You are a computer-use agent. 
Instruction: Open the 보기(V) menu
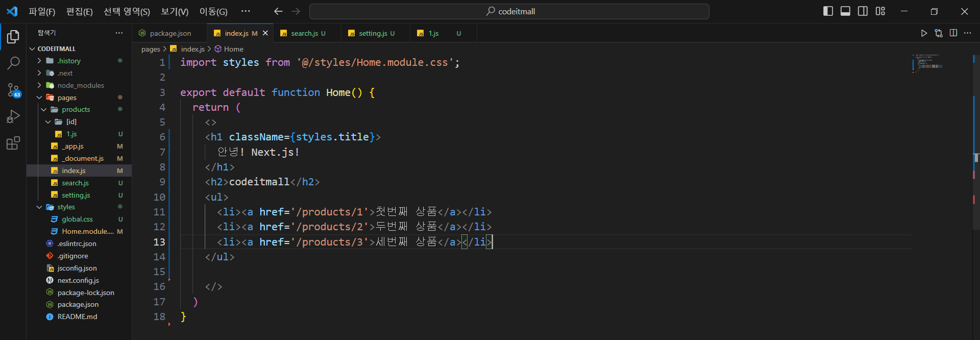[175, 11]
